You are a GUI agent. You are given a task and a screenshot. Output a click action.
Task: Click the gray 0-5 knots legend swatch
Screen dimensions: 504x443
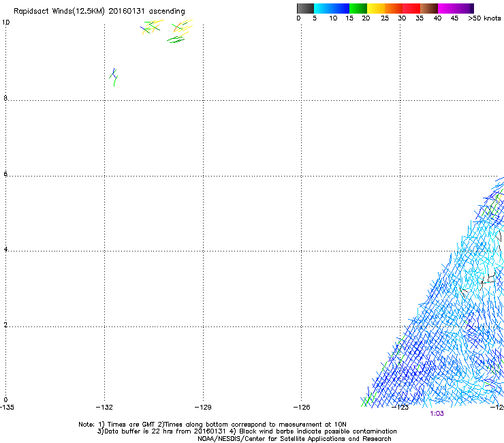[305, 8]
